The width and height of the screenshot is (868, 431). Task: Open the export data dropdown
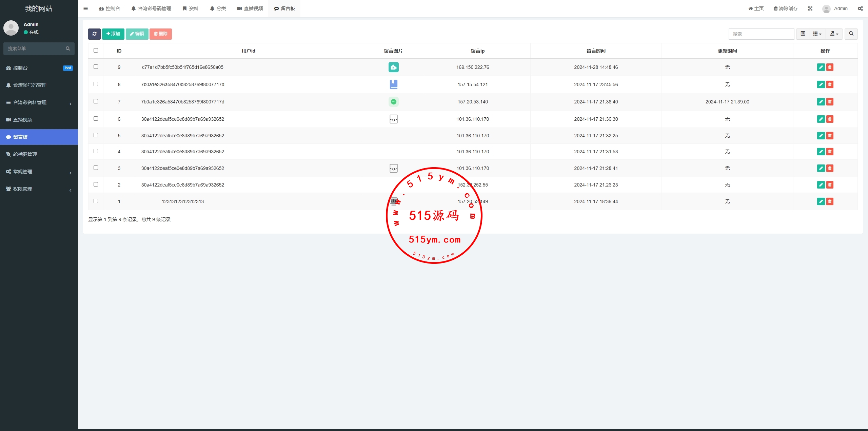point(834,34)
